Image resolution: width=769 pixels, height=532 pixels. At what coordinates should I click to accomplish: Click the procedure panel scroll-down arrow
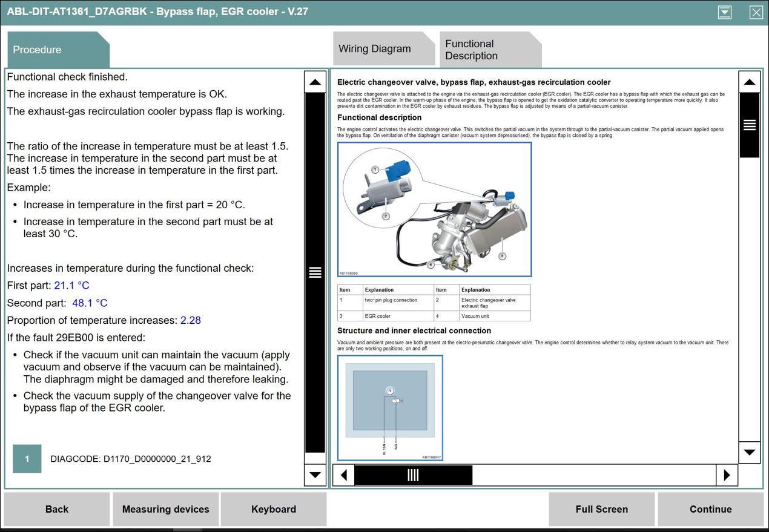(x=315, y=475)
